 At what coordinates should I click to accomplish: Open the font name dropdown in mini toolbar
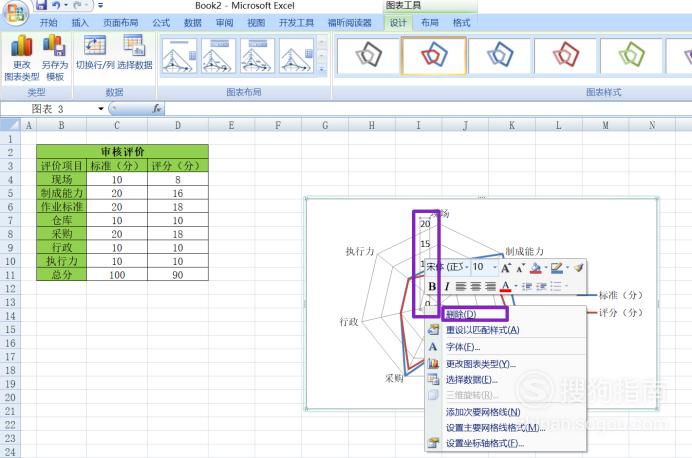(466, 267)
